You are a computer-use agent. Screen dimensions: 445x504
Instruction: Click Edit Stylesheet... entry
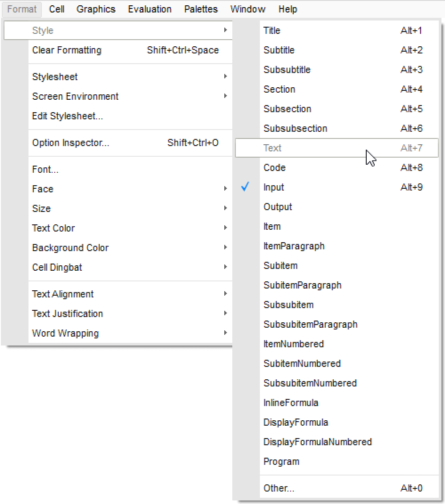point(68,116)
